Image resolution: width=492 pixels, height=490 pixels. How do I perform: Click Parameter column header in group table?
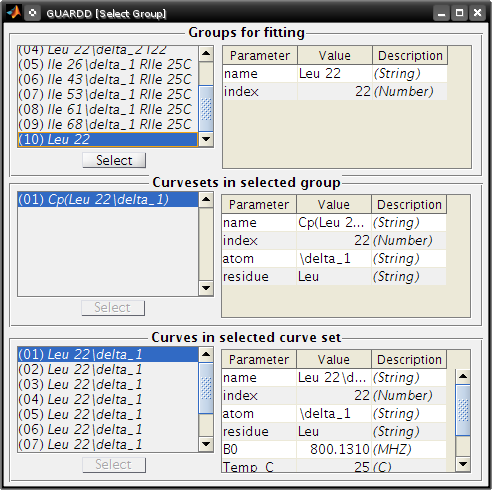tap(260, 55)
